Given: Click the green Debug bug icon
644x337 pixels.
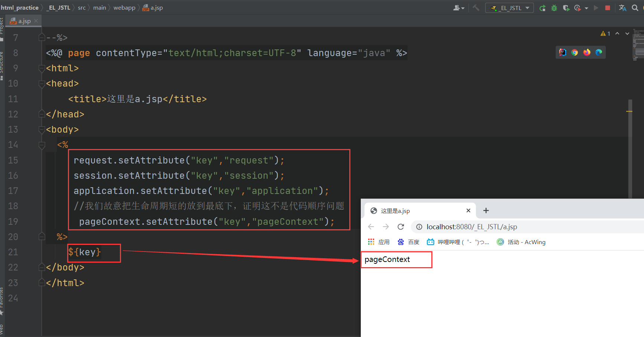Looking at the screenshot, I should click(x=554, y=8).
